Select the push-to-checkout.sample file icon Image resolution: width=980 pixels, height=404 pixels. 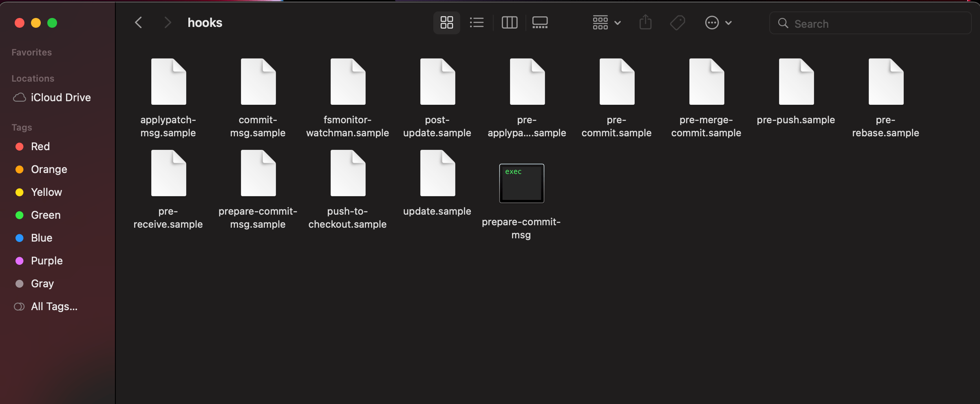(348, 173)
